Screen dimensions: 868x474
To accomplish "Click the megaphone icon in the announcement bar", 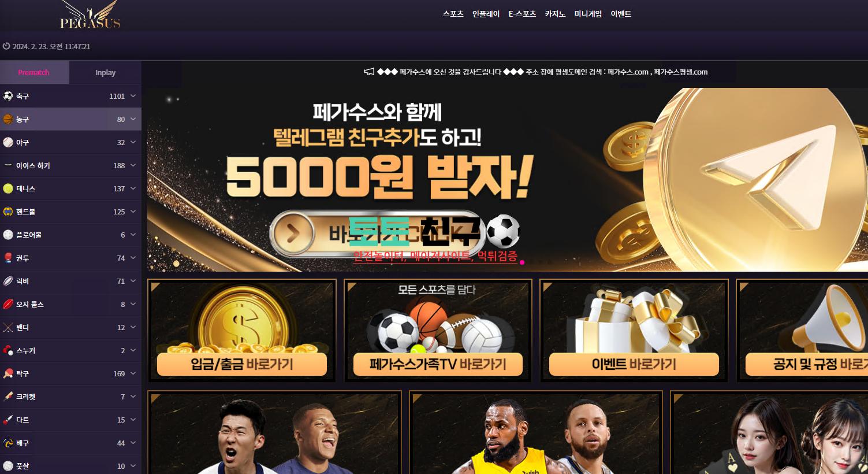I will pyautogui.click(x=369, y=72).
